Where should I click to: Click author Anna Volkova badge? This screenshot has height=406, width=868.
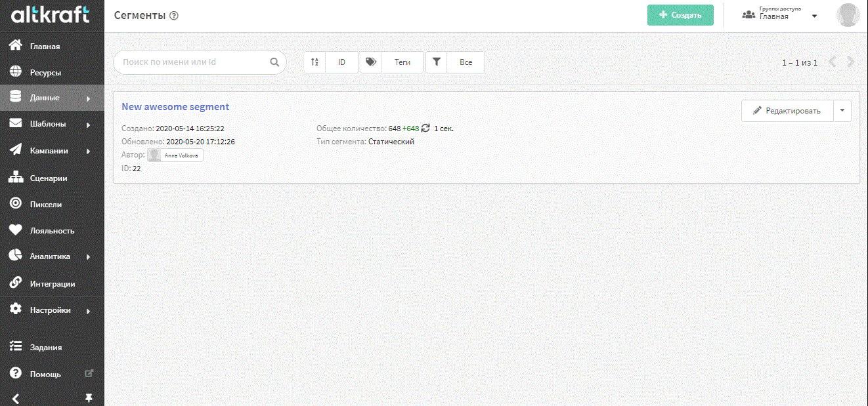pyautogui.click(x=175, y=155)
